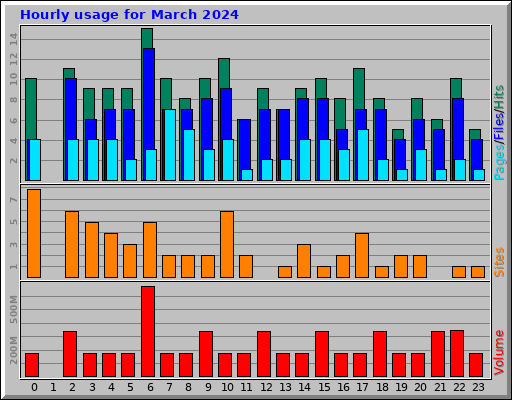The width and height of the screenshot is (512, 400).
Task: Click the chart title Hourly usage for March 2024
Action: click(x=129, y=15)
